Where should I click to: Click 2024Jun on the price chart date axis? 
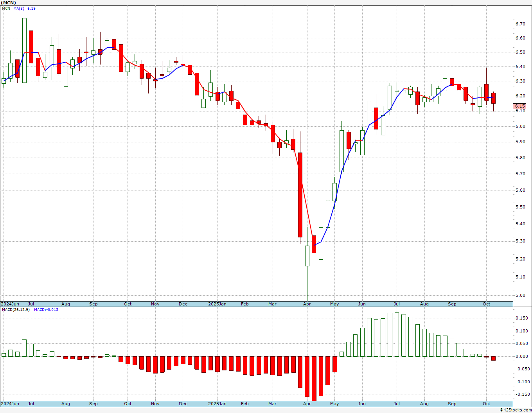pos(10,304)
